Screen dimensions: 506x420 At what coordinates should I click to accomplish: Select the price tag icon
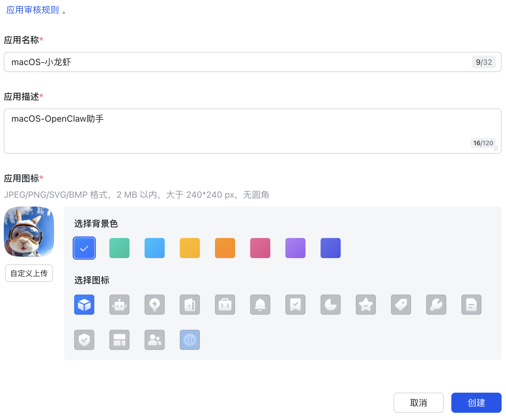[401, 305]
